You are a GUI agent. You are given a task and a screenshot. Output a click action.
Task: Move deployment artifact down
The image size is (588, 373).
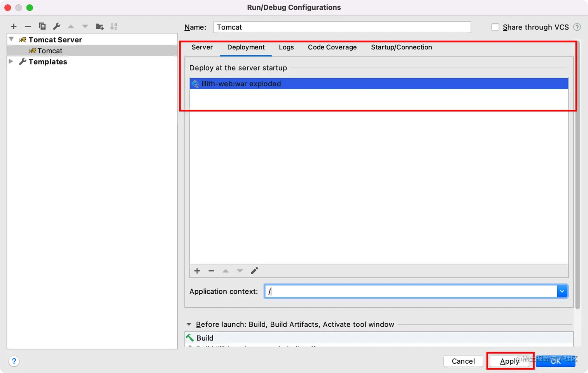pyautogui.click(x=240, y=271)
